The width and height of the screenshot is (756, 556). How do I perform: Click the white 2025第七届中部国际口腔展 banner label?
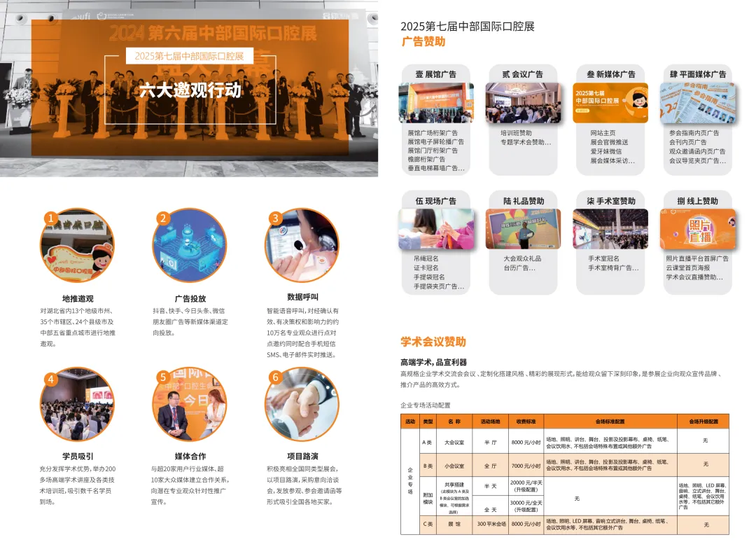(x=190, y=56)
